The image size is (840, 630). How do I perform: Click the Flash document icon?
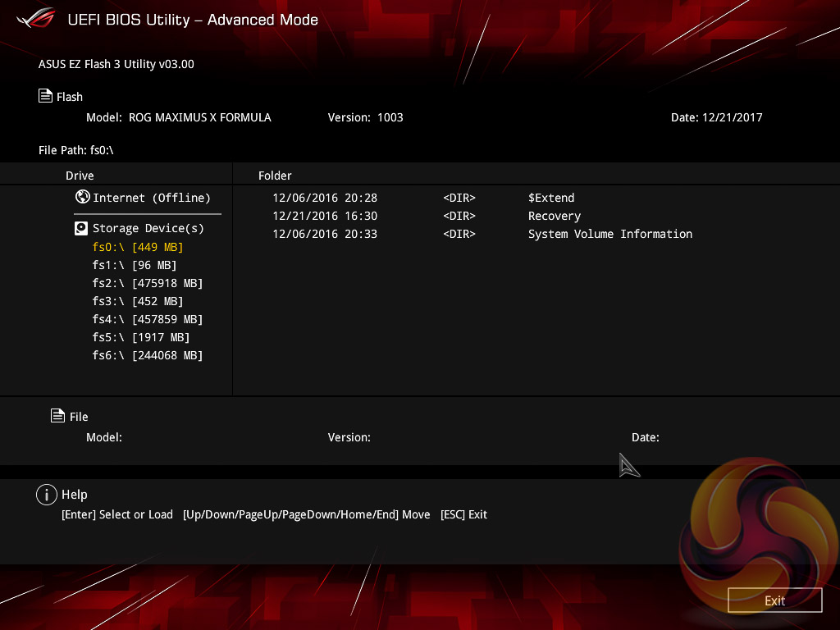46,96
